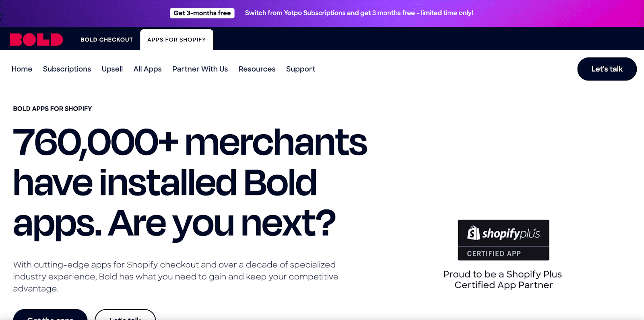Select Partner With Us in navigation
The image size is (644, 320).
coord(200,69)
